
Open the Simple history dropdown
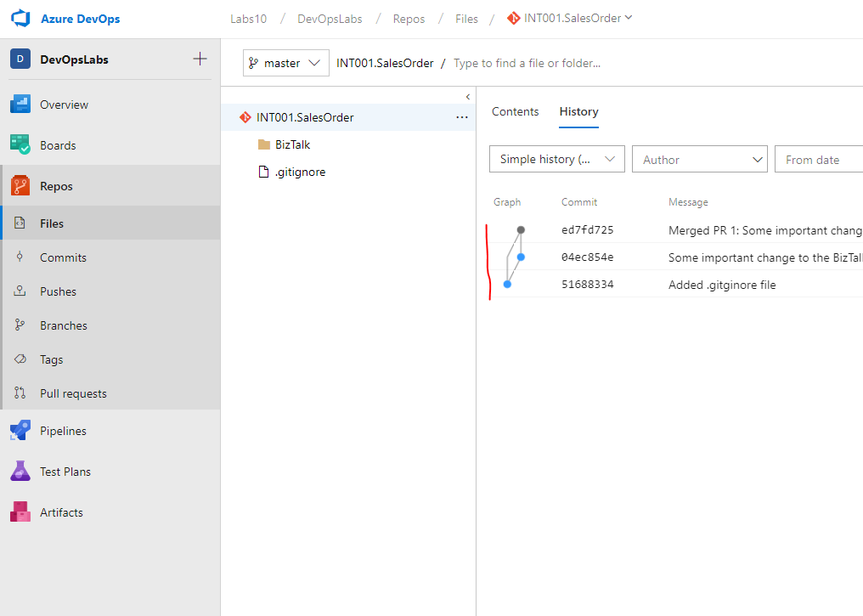[557, 159]
